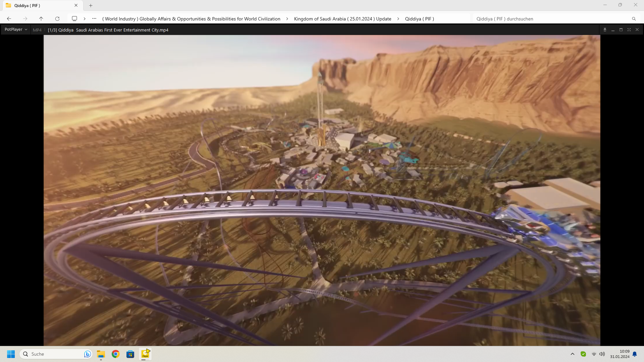Screen dimensions: 644x362
Task: Open Microsoft Store from the taskbar
Action: pyautogui.click(x=130, y=354)
